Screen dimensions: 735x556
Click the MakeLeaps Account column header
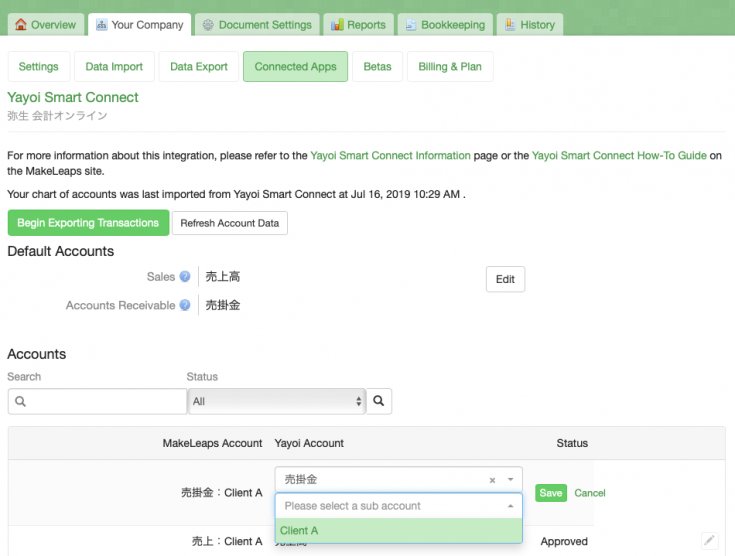212,443
